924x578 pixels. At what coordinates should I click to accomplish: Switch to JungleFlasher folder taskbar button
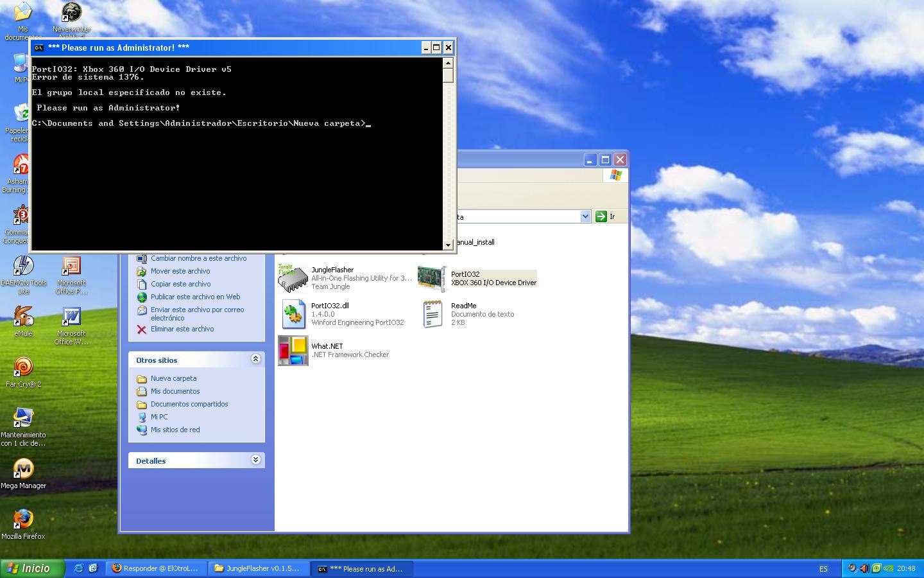(x=258, y=568)
